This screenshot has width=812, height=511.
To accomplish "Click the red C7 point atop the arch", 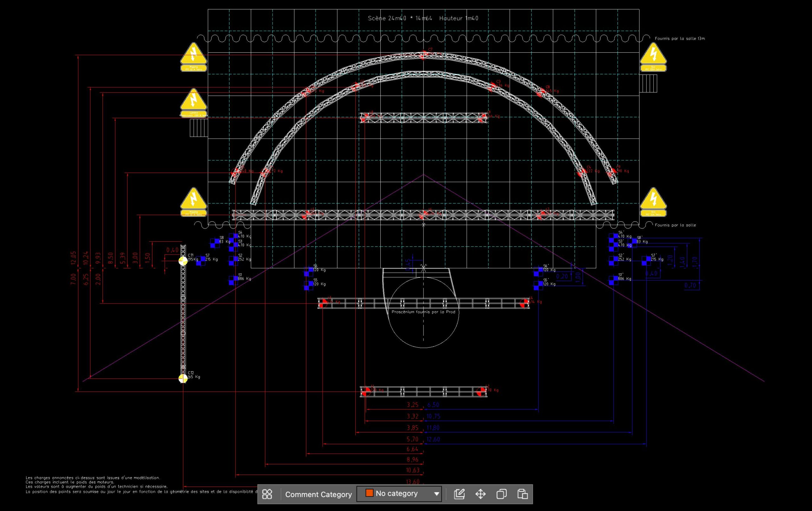I will pyautogui.click(x=423, y=55).
